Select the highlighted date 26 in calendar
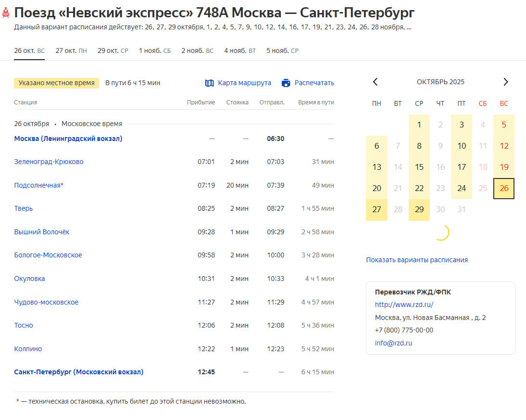 (x=503, y=188)
